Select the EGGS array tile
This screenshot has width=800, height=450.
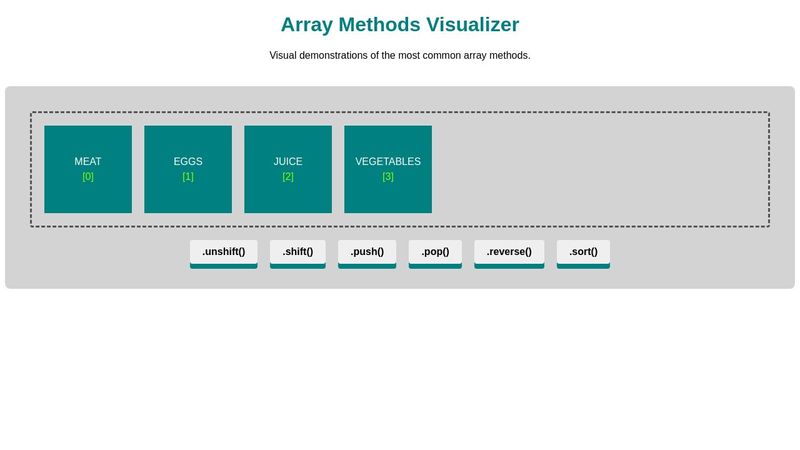[x=188, y=169]
